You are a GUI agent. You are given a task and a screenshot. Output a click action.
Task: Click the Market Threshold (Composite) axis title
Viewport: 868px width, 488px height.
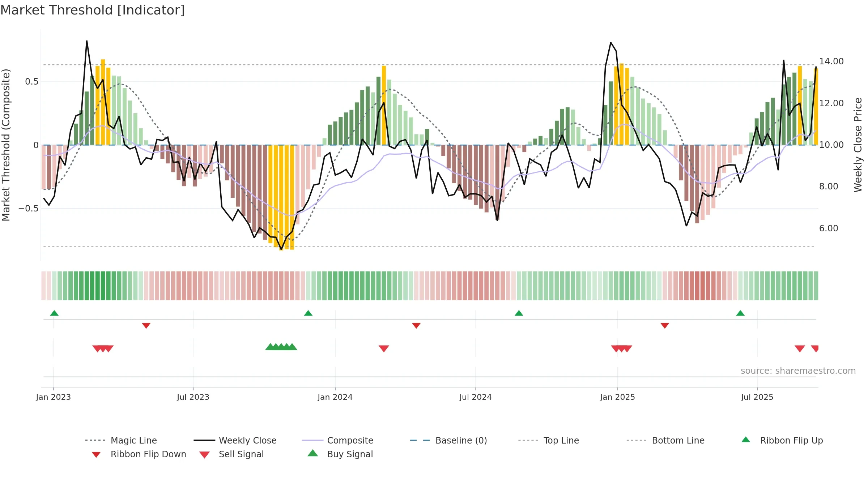tap(6, 145)
